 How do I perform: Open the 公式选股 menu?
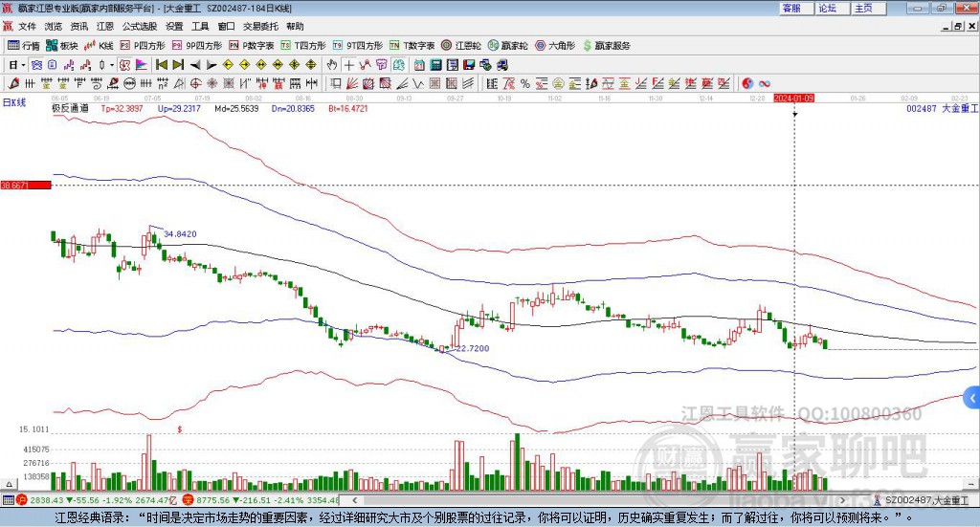139,26
